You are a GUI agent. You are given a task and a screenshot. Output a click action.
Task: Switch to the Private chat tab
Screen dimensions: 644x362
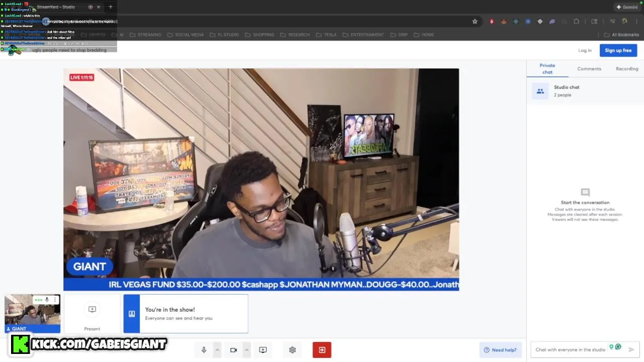(547, 69)
